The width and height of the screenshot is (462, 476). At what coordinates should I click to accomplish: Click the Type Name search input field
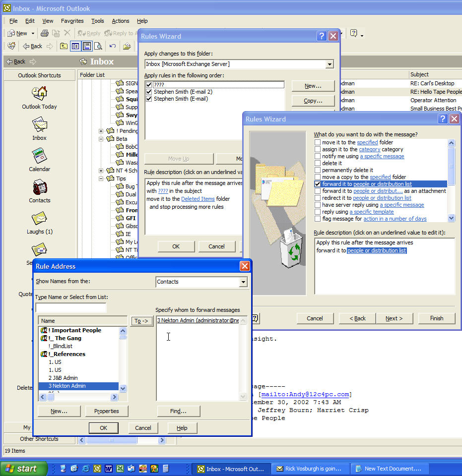(x=71, y=308)
